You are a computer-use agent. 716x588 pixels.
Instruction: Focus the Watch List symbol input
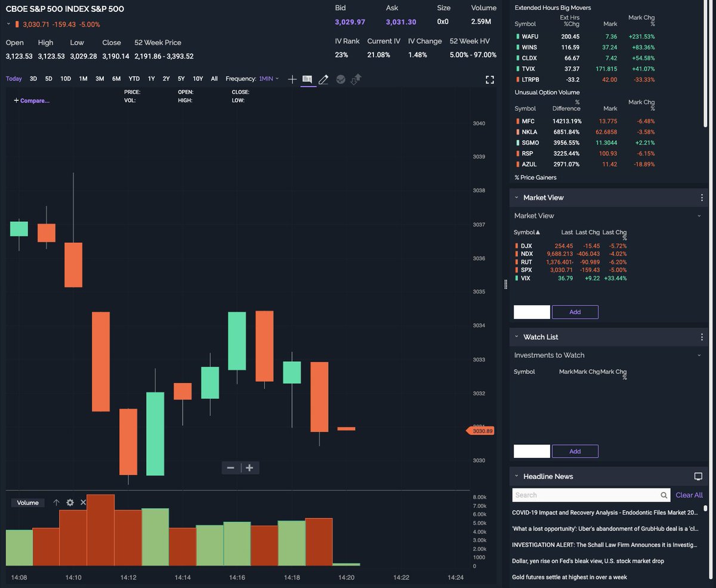532,451
